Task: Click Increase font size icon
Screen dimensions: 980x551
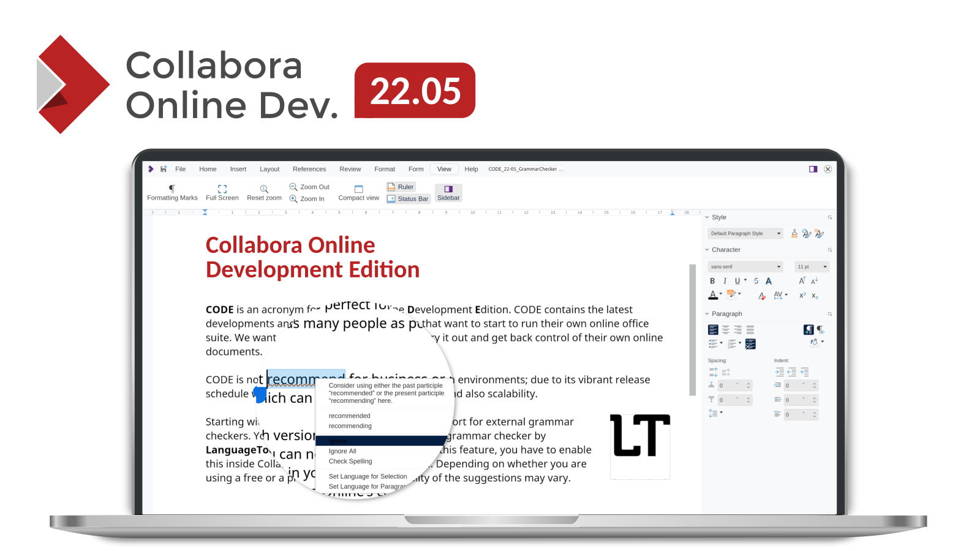Action: pyautogui.click(x=802, y=281)
